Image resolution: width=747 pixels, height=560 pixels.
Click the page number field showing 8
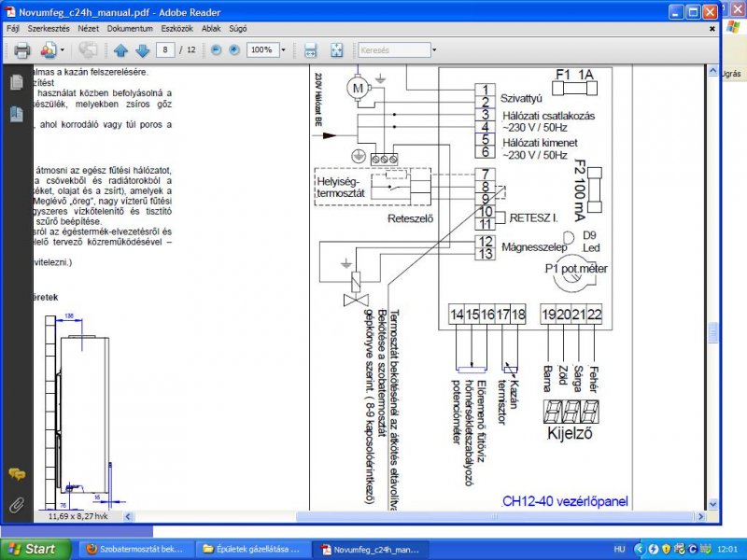tap(165, 49)
